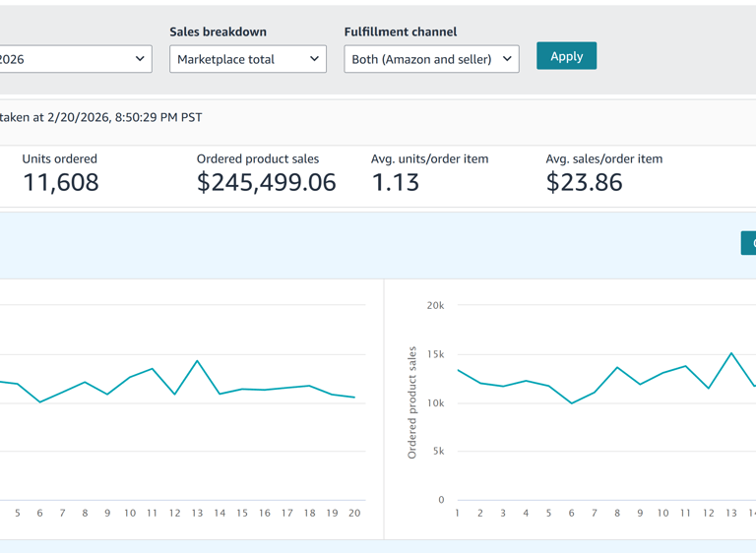
Task: Click the Ordered product sales total $245,499.06
Action: coord(266,182)
